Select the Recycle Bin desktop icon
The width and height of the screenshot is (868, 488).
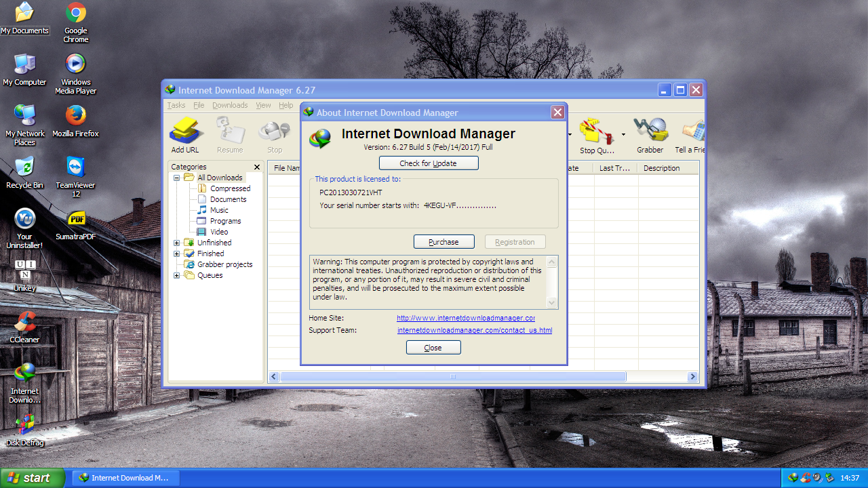(24, 173)
